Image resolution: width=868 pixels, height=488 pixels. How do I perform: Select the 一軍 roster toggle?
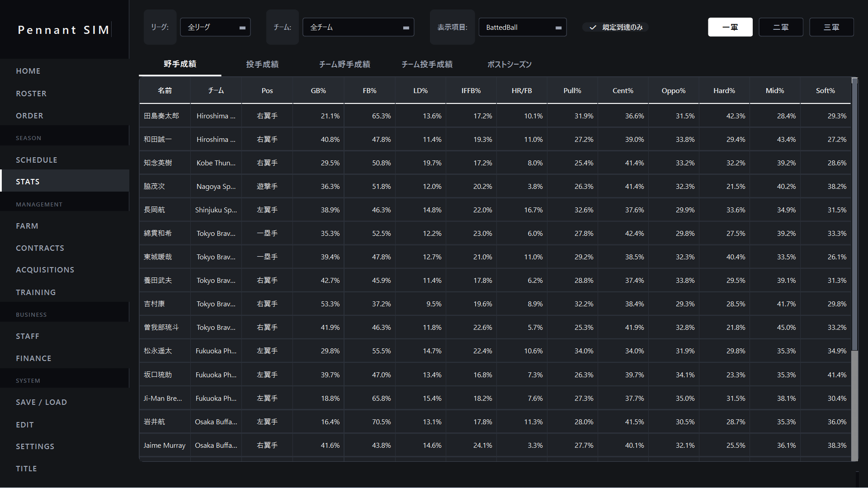click(730, 28)
